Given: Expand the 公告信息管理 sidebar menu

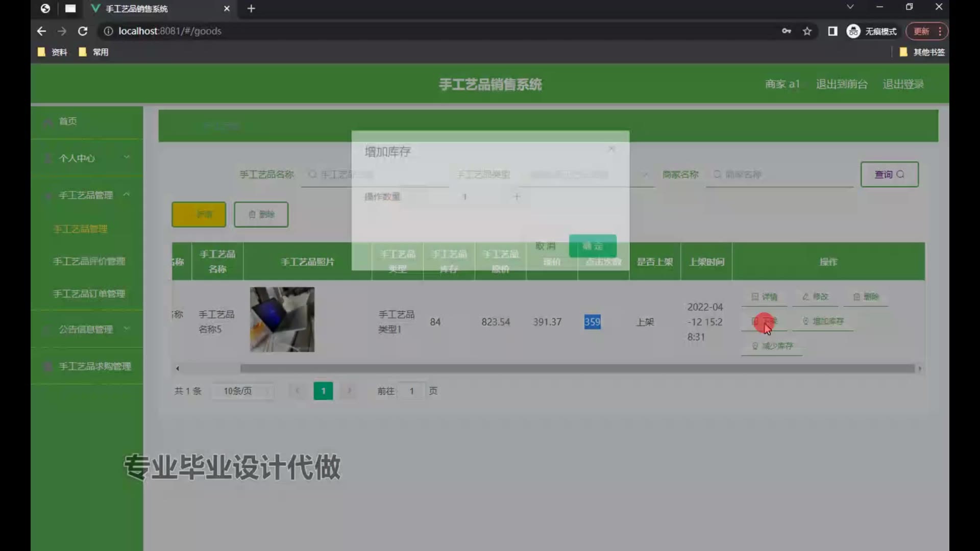Looking at the screenshot, I should [x=87, y=330].
